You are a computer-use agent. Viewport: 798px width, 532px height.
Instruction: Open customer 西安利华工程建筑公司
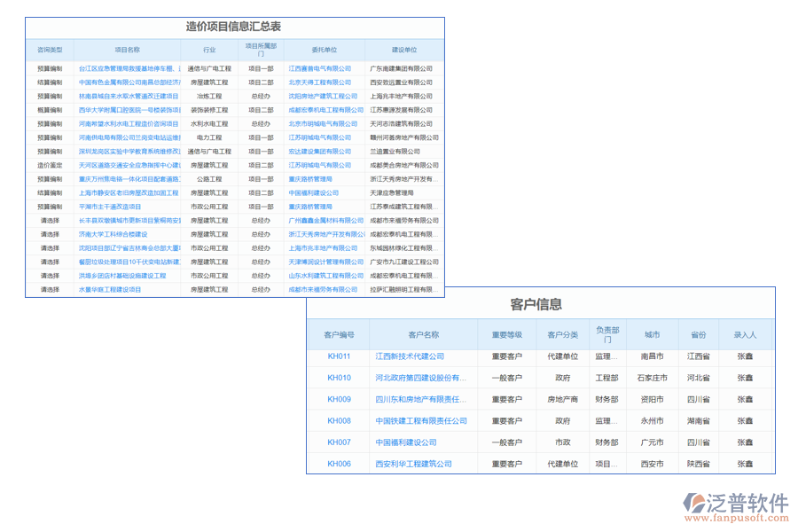click(415, 464)
